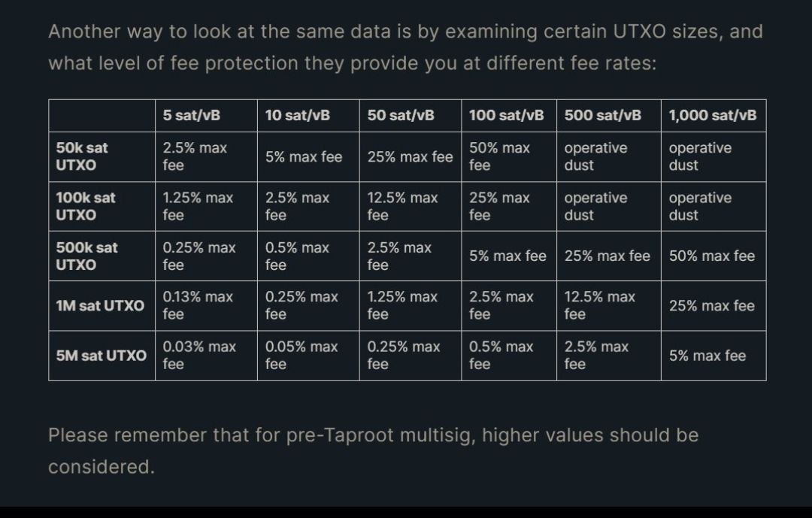Select the 50 sat/vB header cell
This screenshot has width=812, height=518.
(411, 116)
